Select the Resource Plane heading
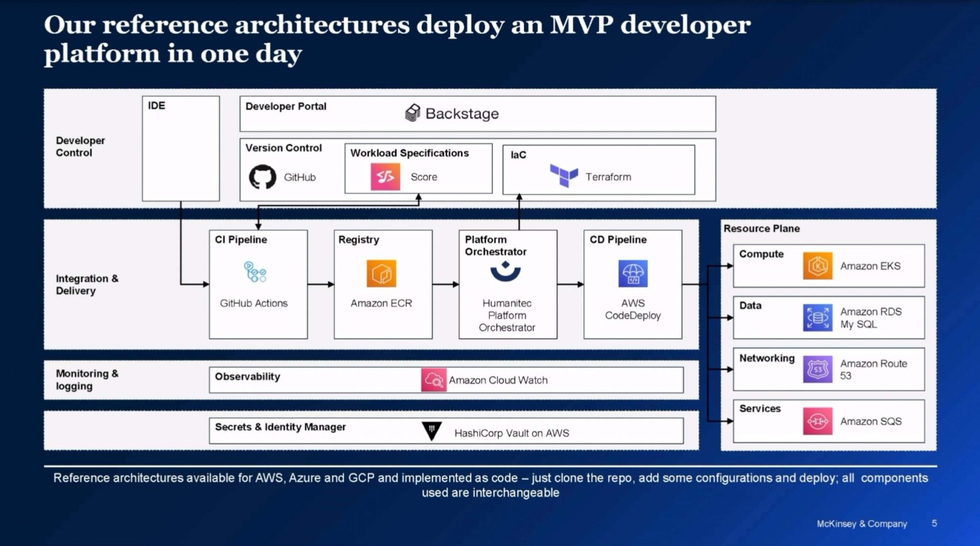The image size is (980, 546). pyautogui.click(x=762, y=229)
